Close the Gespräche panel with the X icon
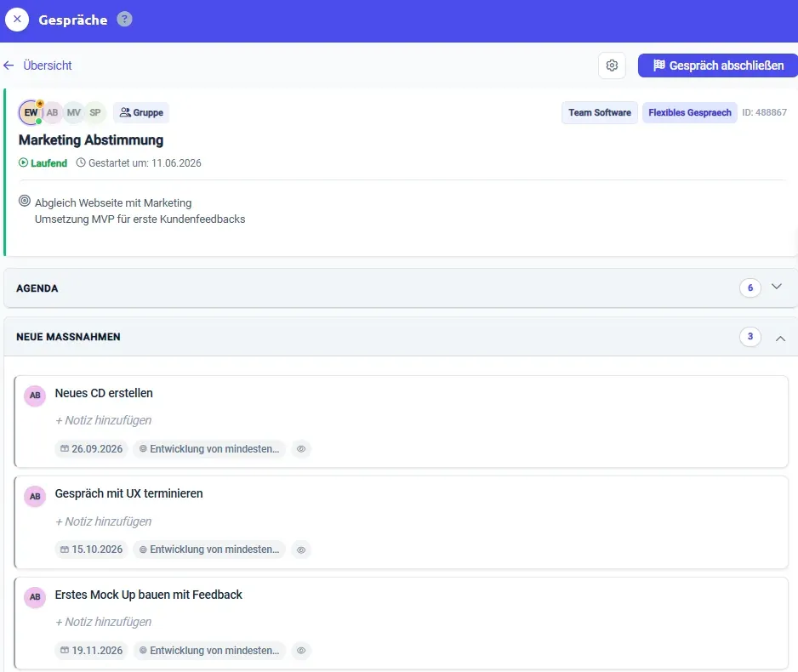Screen dimensions: 798x672 point(17,20)
